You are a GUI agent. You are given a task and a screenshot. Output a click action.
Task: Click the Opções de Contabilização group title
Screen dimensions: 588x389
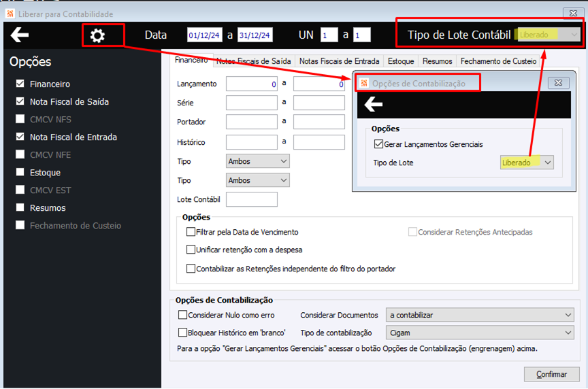(x=224, y=300)
